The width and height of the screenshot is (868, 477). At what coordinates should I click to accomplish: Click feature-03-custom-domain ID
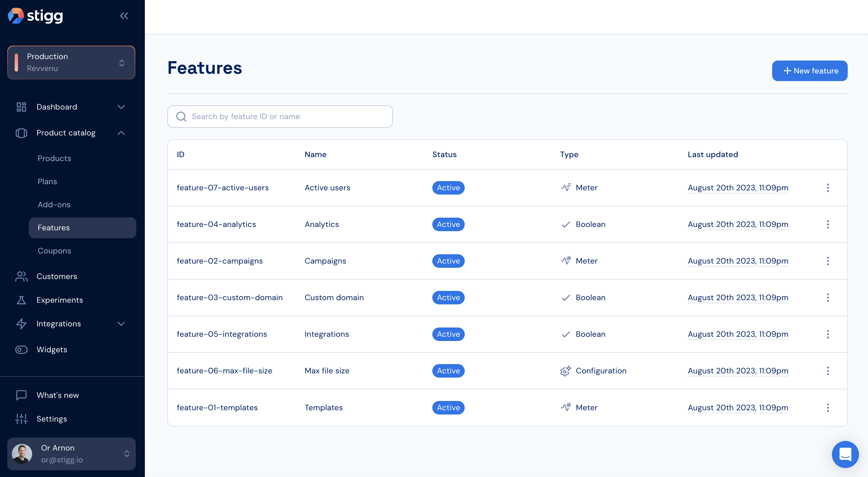coord(230,298)
